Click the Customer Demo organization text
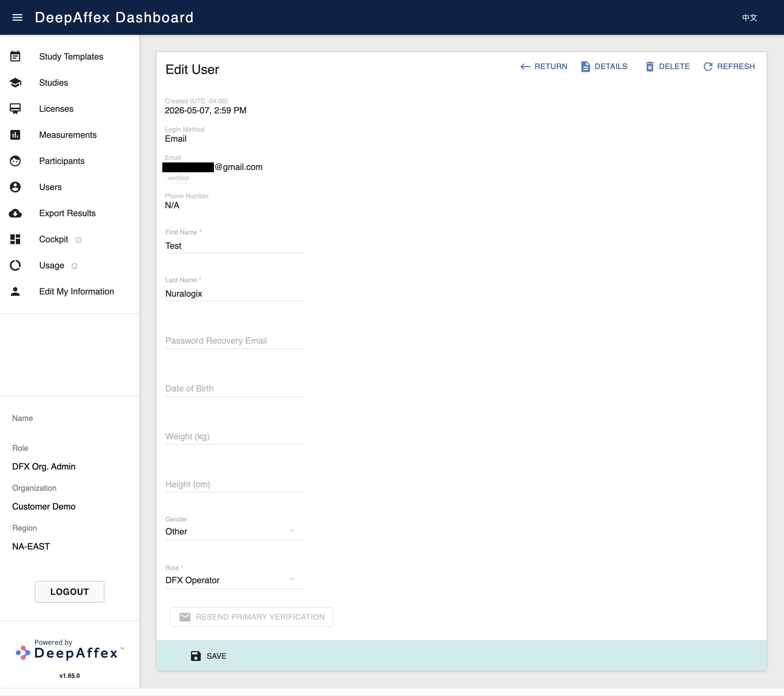This screenshot has height=696, width=784. pyautogui.click(x=44, y=506)
